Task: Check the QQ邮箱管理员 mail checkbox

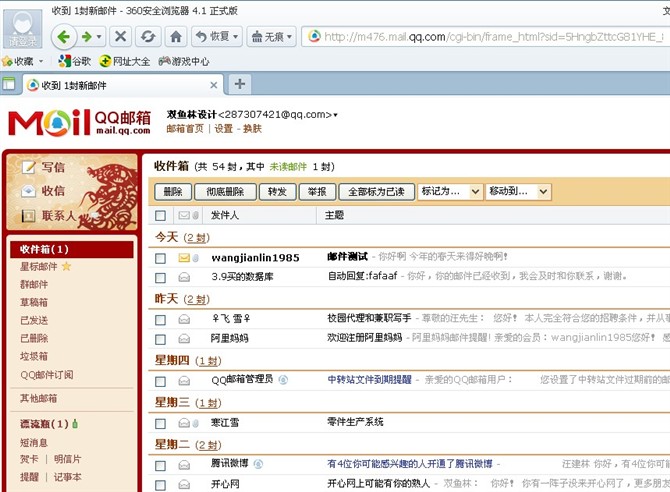Action: (x=161, y=381)
